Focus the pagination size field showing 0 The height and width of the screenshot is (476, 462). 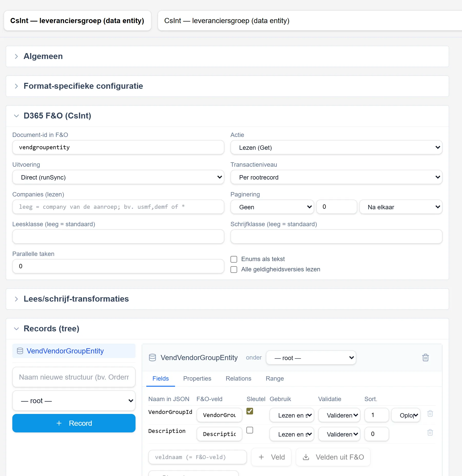click(x=336, y=207)
